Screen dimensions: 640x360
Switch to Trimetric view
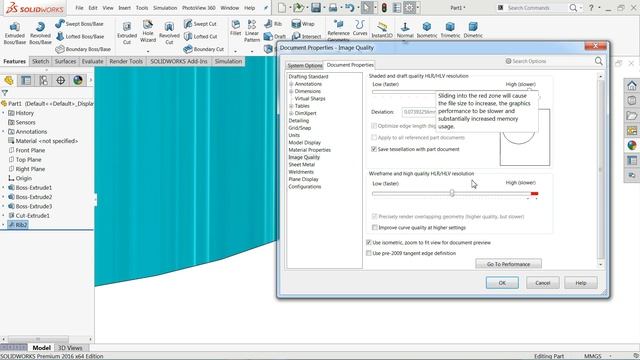coord(450,30)
